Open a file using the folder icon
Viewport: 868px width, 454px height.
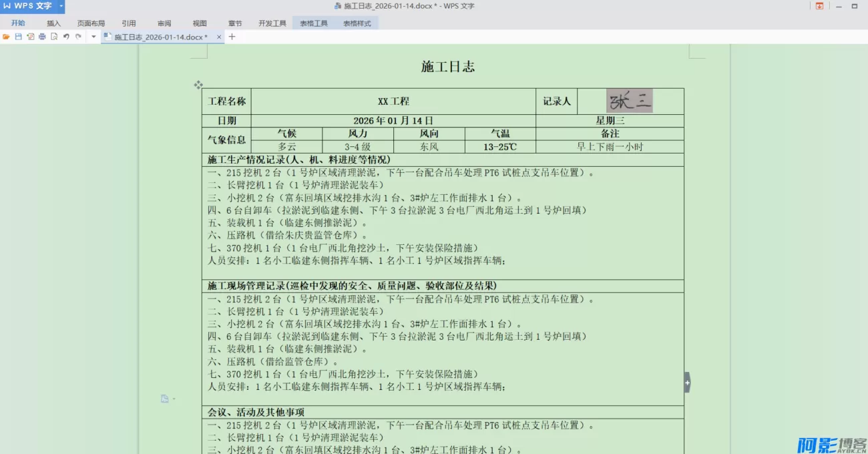point(5,37)
